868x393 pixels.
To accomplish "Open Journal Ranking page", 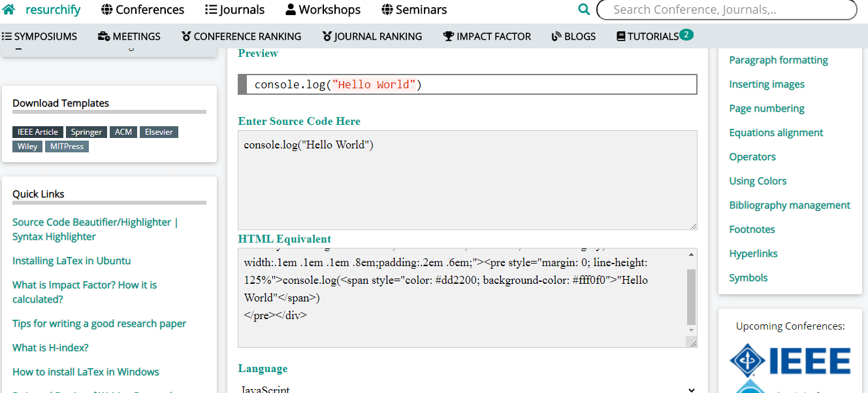I will tap(372, 37).
